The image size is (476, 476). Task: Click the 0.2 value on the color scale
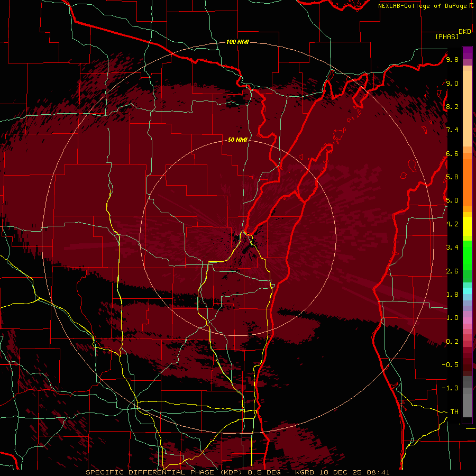pyautogui.click(x=452, y=342)
